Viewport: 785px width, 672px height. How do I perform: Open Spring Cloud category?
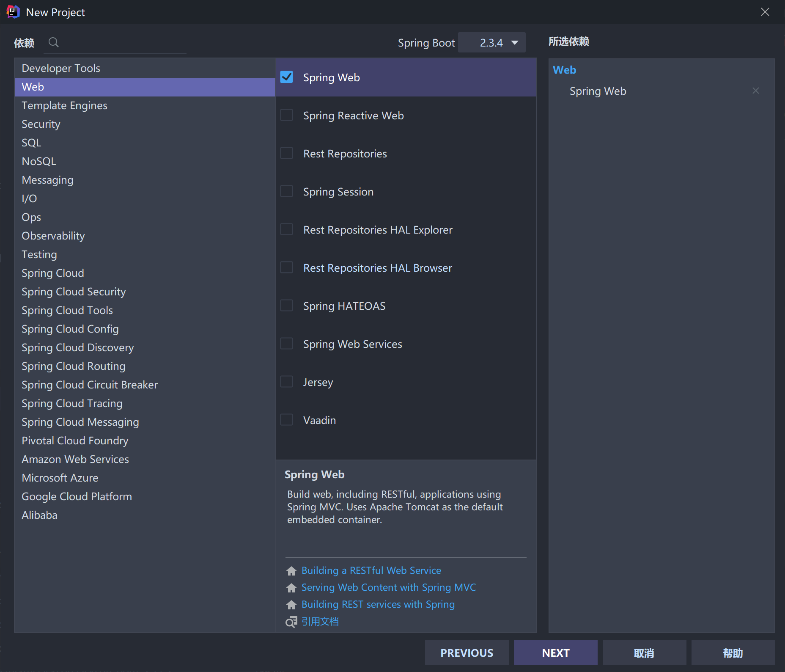click(145, 273)
